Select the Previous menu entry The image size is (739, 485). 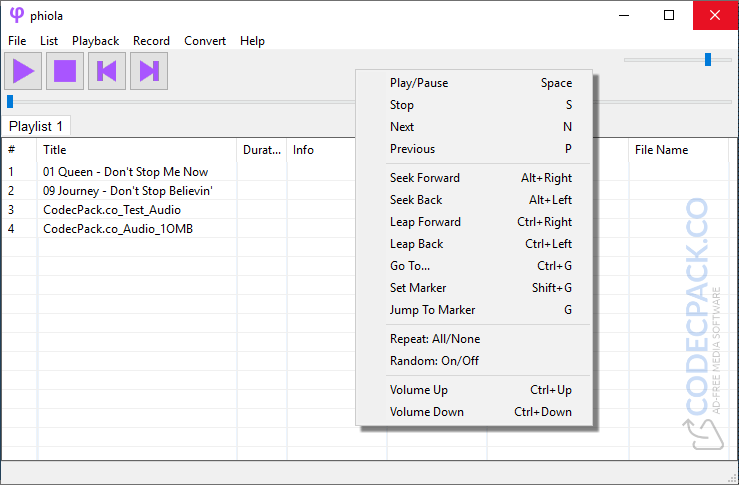tap(474, 149)
